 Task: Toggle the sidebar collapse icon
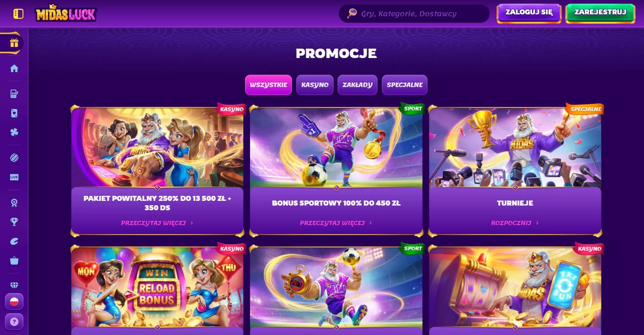[x=18, y=14]
